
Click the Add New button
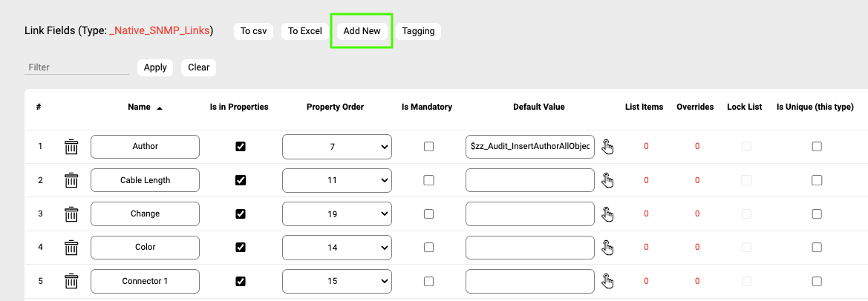[362, 31]
